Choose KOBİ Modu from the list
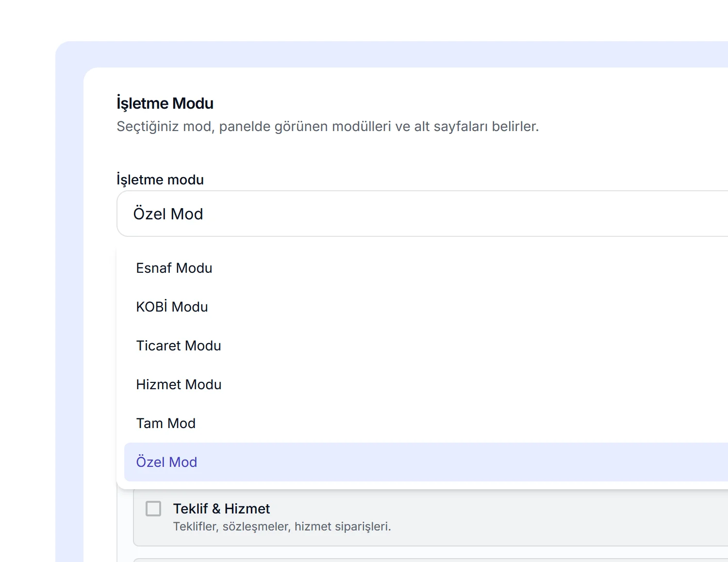The width and height of the screenshot is (728, 562). click(x=426, y=307)
